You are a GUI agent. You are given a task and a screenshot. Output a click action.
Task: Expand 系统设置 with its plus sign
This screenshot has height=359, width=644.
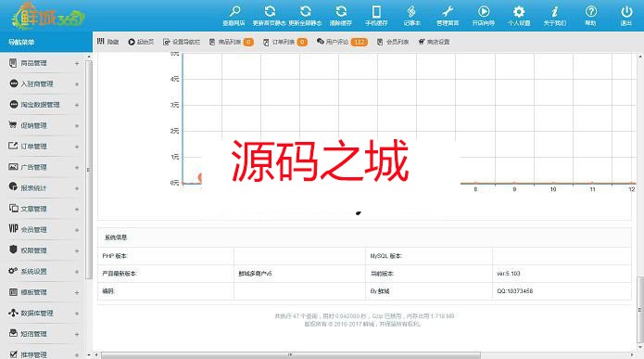pos(77,272)
